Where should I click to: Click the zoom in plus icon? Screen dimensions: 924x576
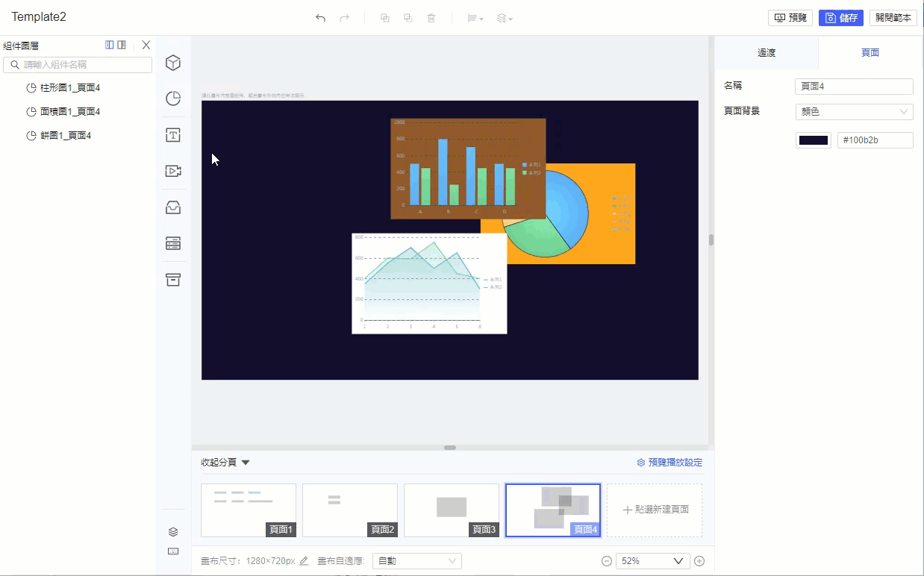tap(699, 561)
